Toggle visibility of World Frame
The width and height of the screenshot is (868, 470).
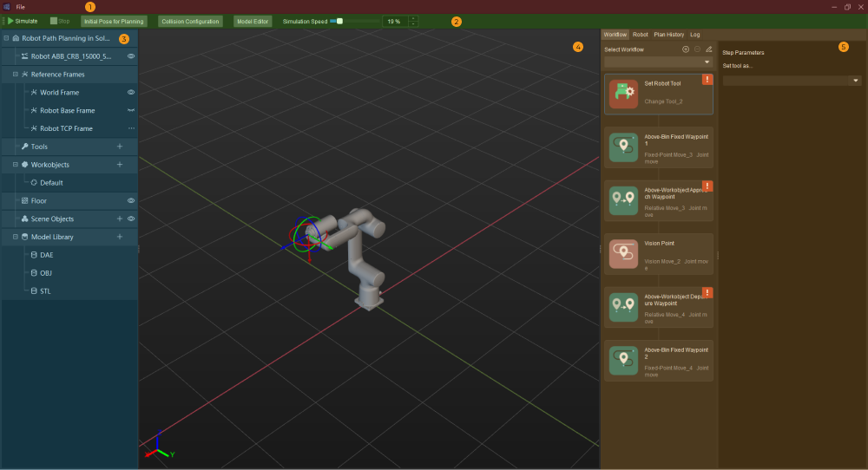tap(131, 92)
